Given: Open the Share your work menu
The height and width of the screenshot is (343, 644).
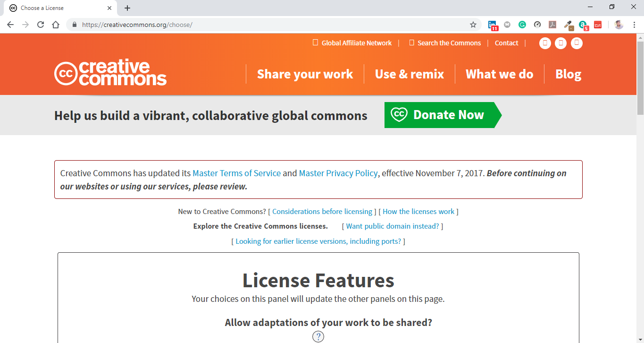Looking at the screenshot, I should (305, 74).
